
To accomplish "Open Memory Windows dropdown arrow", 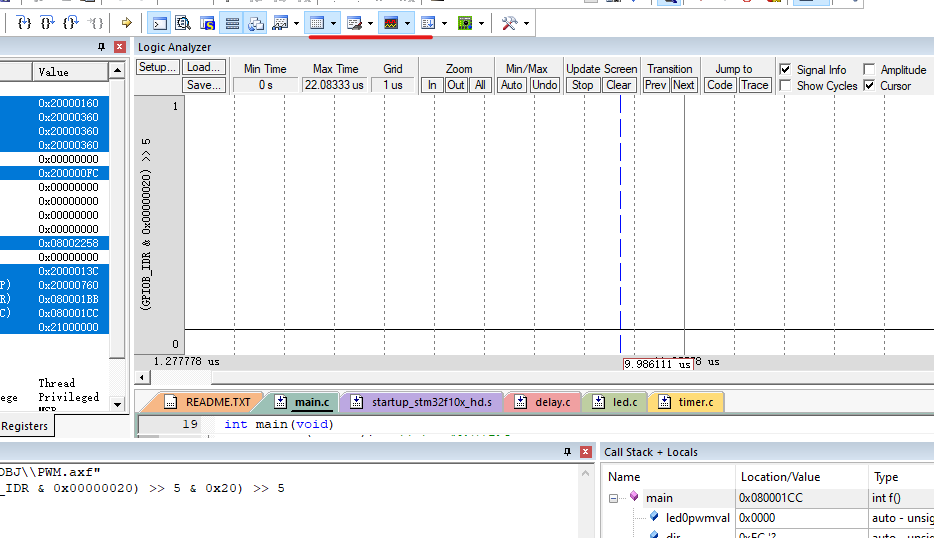I will 334,24.
